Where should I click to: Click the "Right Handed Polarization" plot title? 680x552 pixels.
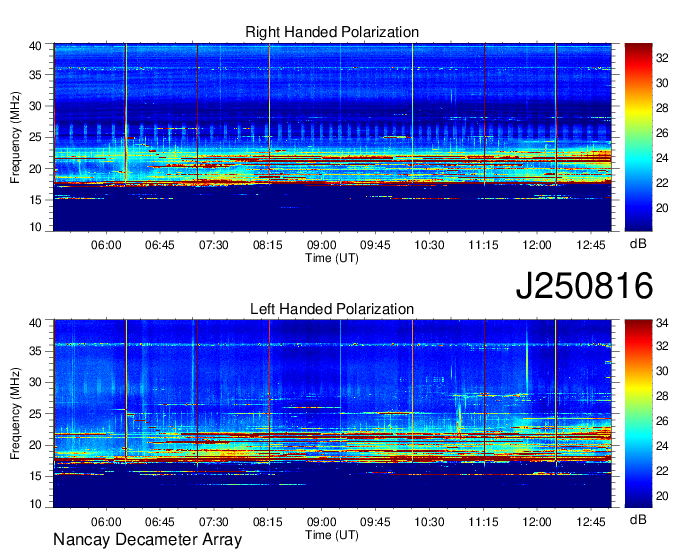point(332,32)
